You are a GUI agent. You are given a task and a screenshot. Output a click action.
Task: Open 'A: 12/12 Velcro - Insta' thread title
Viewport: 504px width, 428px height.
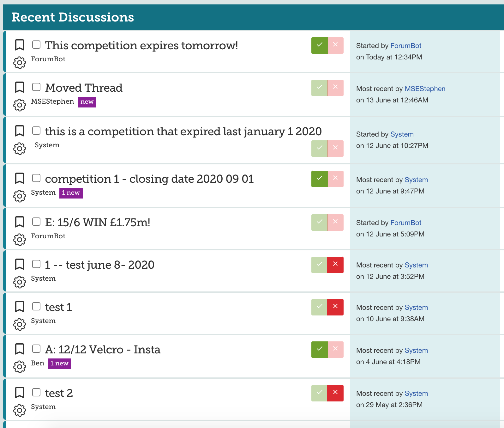pyautogui.click(x=103, y=350)
